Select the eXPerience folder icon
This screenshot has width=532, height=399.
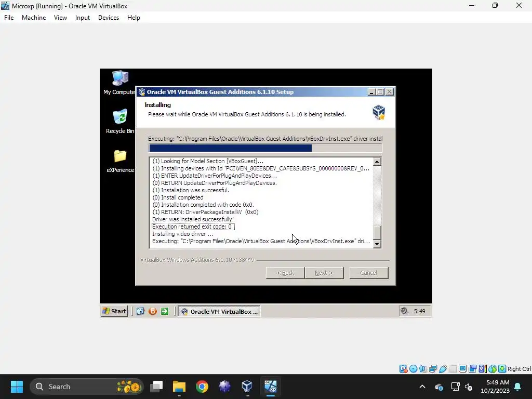[x=120, y=161]
